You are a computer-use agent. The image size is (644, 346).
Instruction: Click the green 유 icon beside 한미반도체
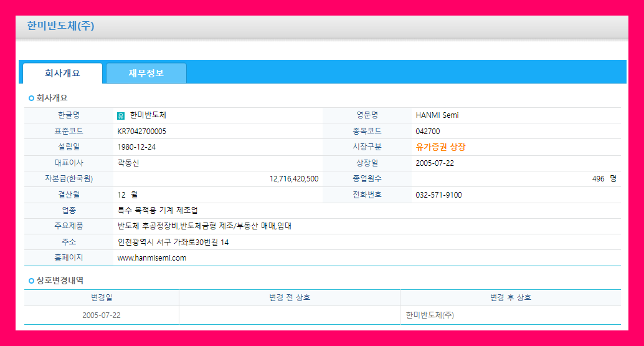click(x=121, y=116)
